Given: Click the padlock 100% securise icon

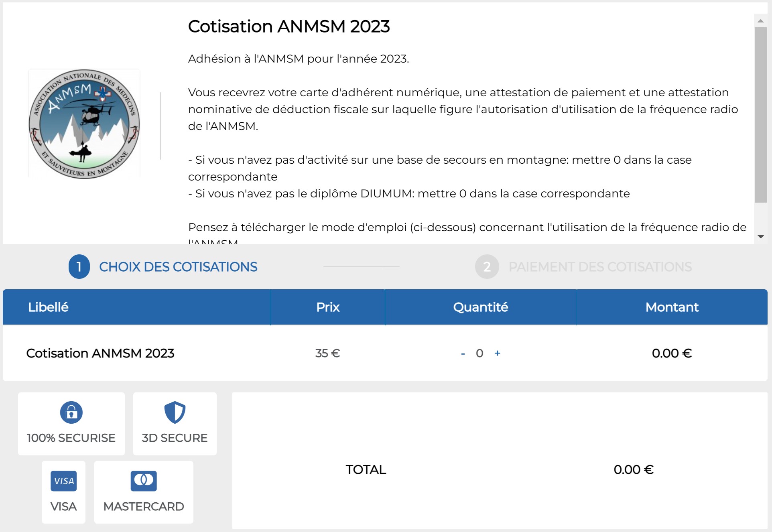Looking at the screenshot, I should (x=71, y=412).
